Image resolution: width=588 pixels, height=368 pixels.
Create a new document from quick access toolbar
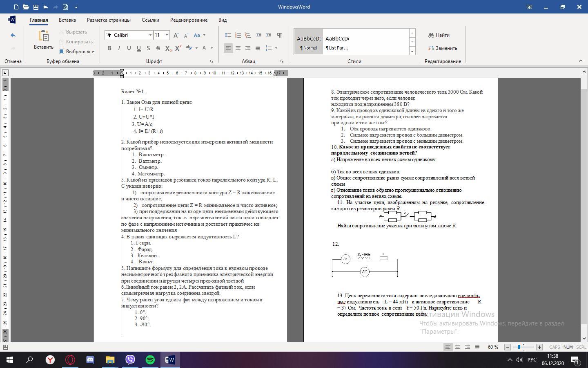[16, 7]
